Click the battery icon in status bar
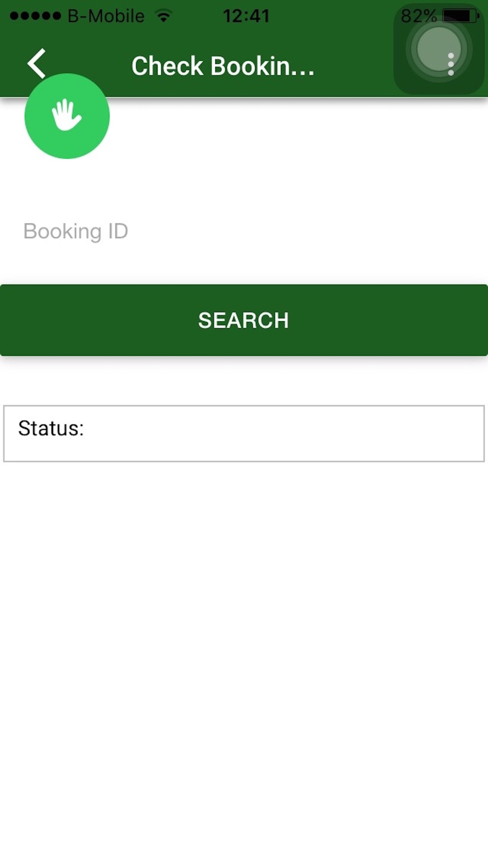This screenshot has height=868, width=488. click(x=460, y=16)
